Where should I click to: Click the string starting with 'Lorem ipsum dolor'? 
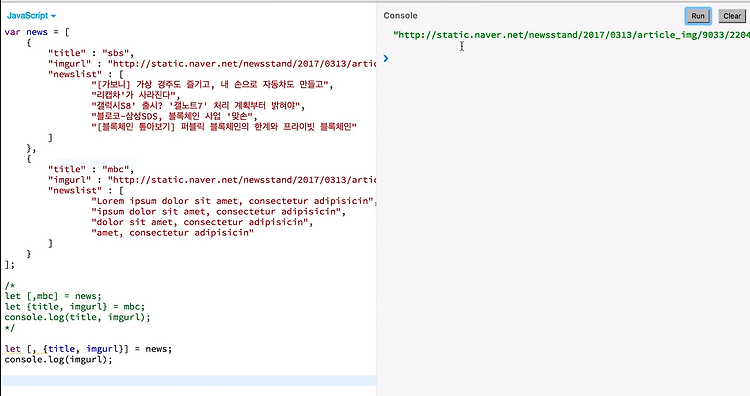[x=233, y=201]
